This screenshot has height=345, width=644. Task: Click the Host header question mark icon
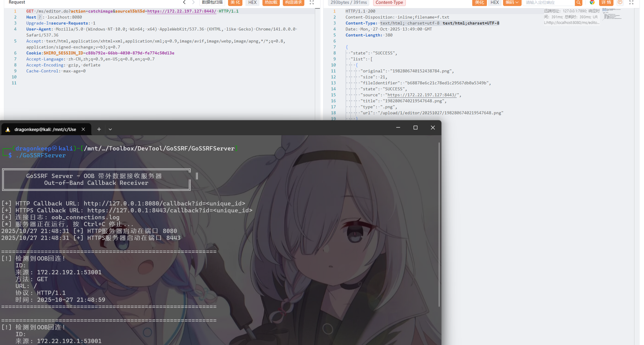[40, 17]
